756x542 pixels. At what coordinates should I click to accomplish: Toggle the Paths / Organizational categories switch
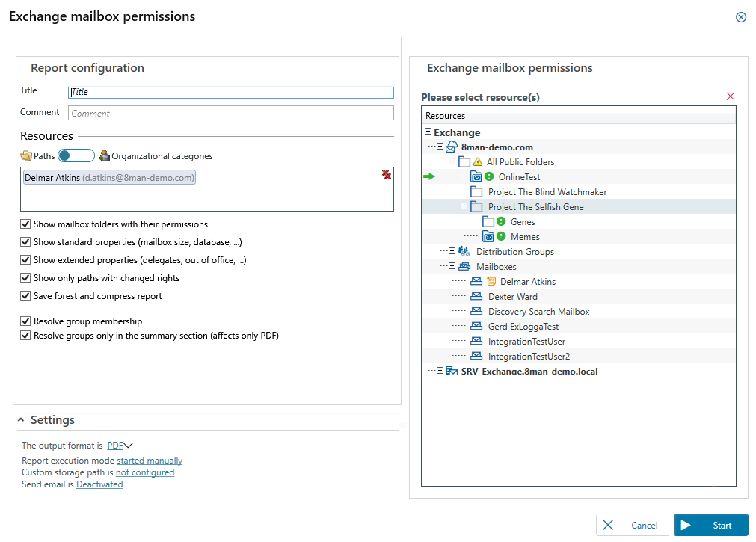(x=76, y=155)
